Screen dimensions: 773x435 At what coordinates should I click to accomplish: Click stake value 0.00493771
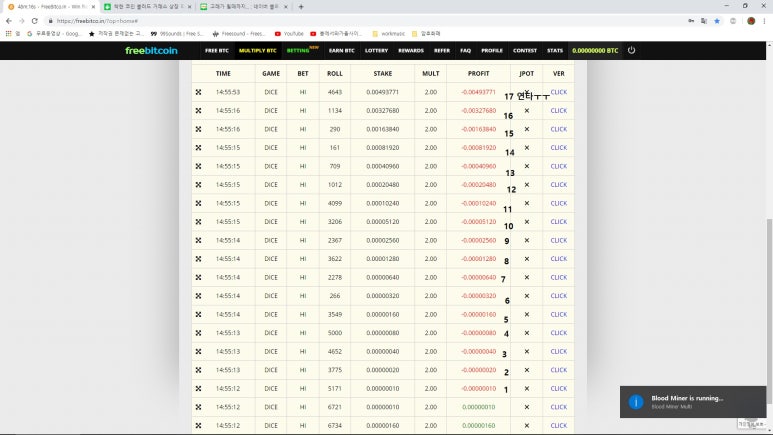click(x=383, y=92)
